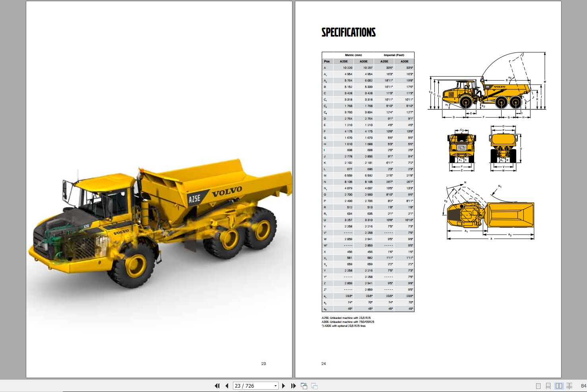Screen dimensions: 587x392
Task: Click the Imperial (Feet) table header
Action: tap(394, 55)
